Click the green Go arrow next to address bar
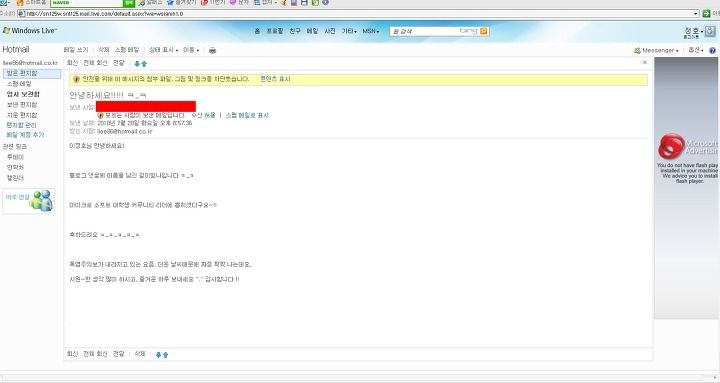Screen dimensions: 720x383 tap(706, 14)
